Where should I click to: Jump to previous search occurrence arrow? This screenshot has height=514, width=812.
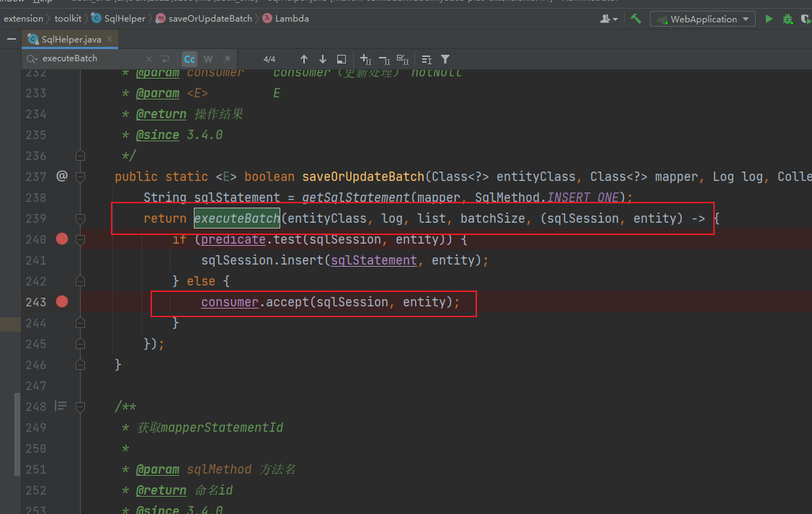click(304, 59)
